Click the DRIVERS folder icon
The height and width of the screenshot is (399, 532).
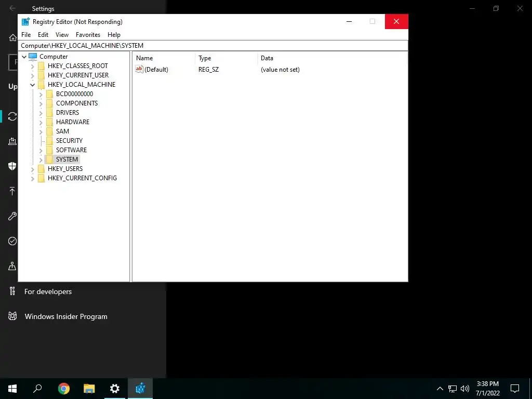pos(49,113)
